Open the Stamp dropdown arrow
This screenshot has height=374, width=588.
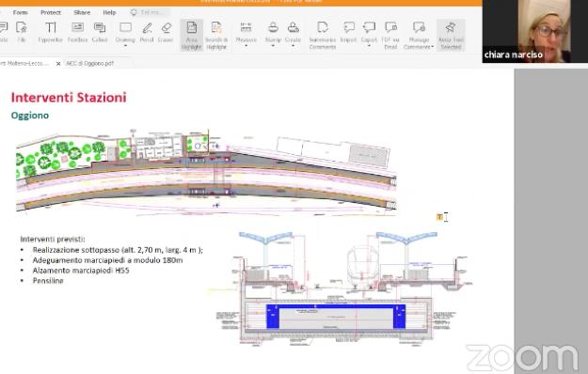coord(273,46)
